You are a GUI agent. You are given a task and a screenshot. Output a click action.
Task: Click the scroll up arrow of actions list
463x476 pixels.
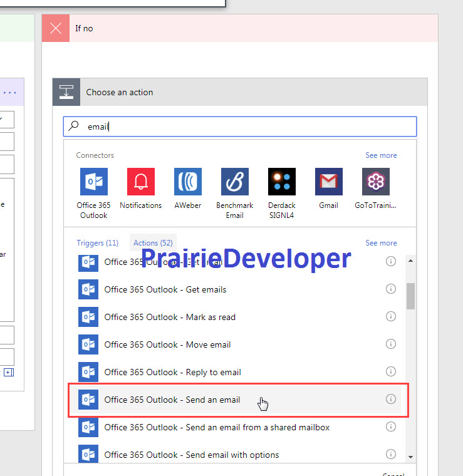[410, 261]
